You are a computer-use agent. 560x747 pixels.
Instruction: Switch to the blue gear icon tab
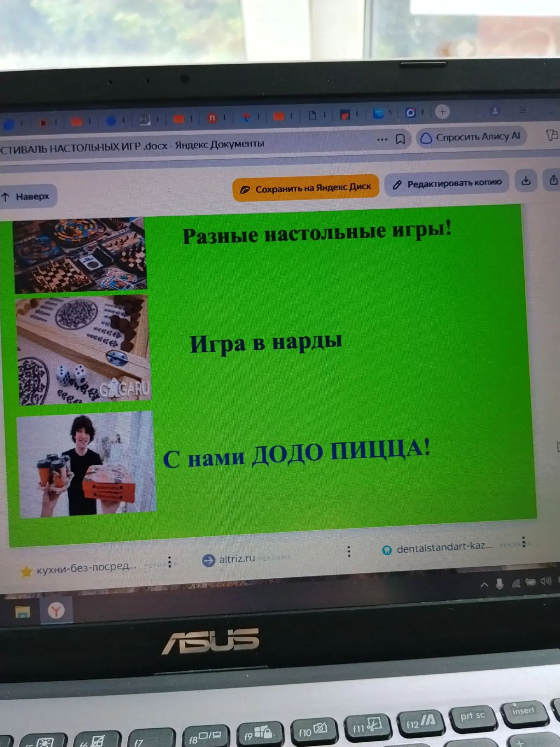tap(111, 121)
